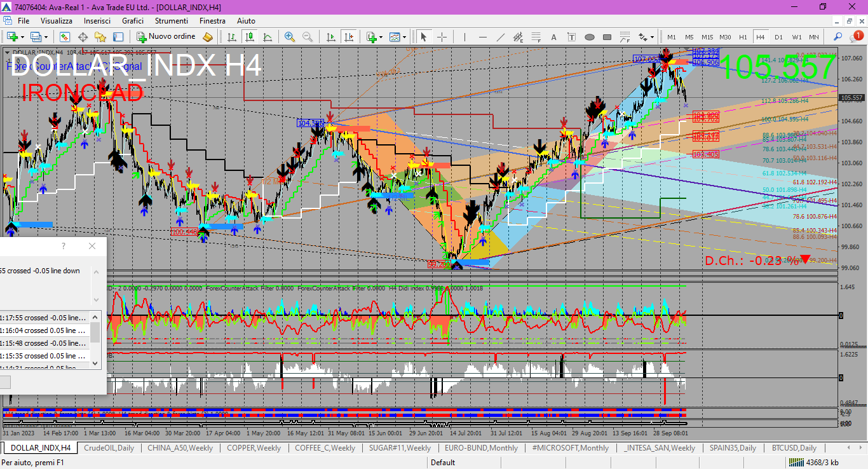Select the Text 'A' tool

click(x=554, y=37)
